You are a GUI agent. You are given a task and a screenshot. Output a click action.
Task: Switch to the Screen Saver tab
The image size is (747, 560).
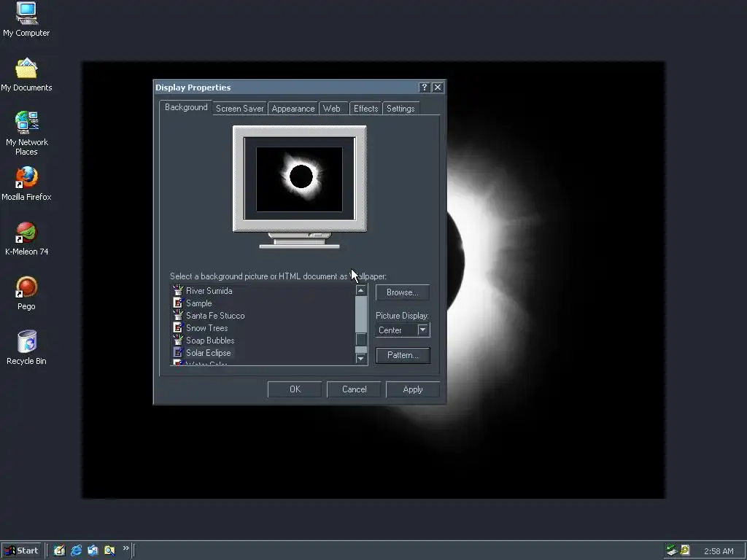point(239,109)
